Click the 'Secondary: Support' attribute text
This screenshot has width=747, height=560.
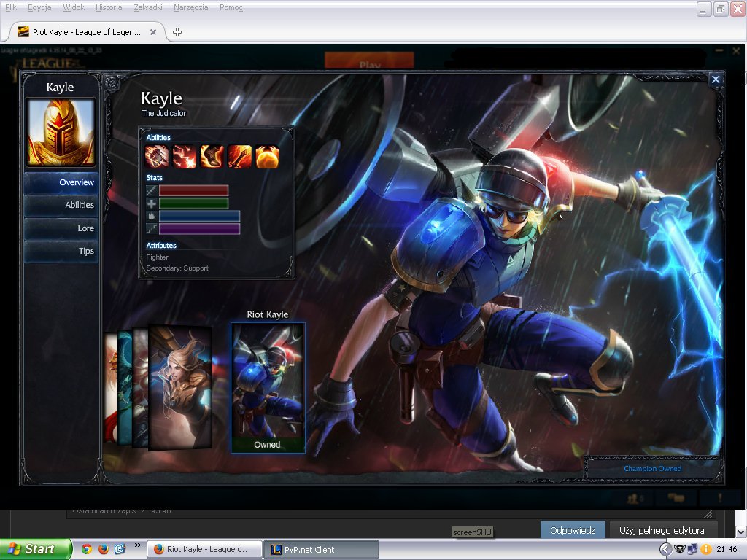177,268
